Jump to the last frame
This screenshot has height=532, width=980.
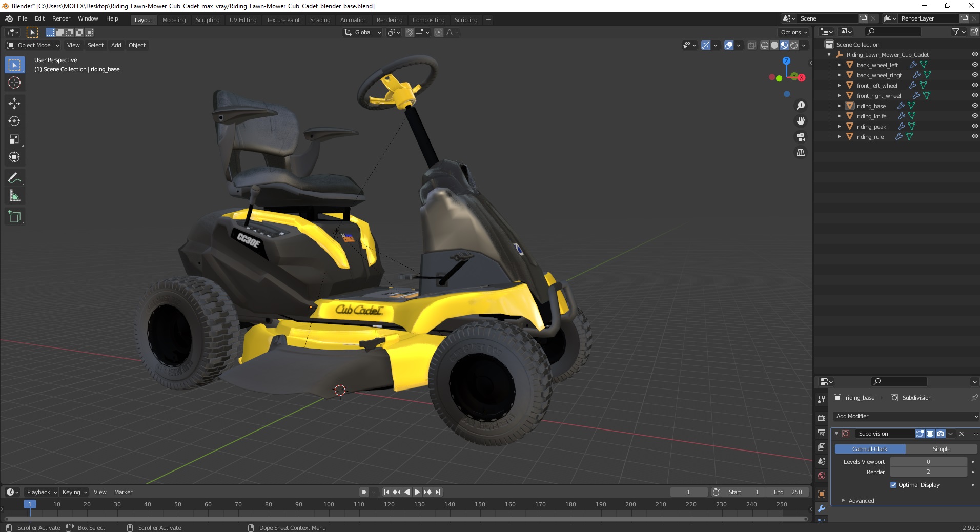(x=438, y=492)
